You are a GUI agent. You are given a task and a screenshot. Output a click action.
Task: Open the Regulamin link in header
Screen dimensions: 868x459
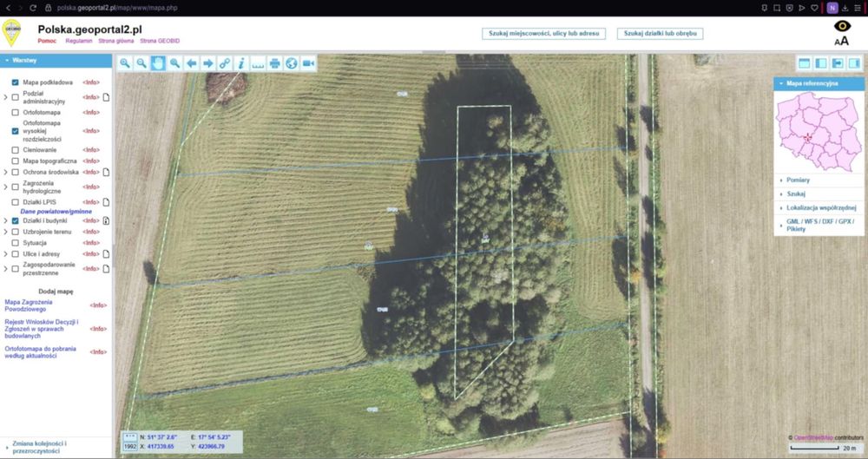[x=79, y=41]
